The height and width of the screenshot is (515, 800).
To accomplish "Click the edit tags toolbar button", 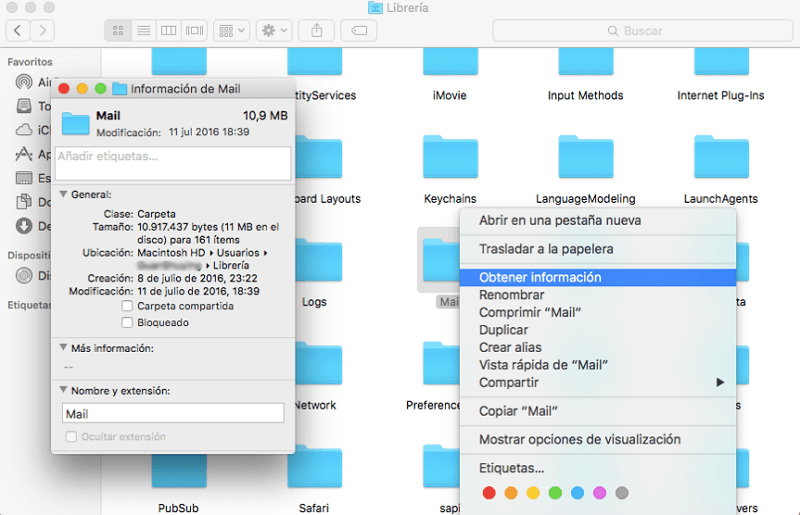I will [359, 31].
